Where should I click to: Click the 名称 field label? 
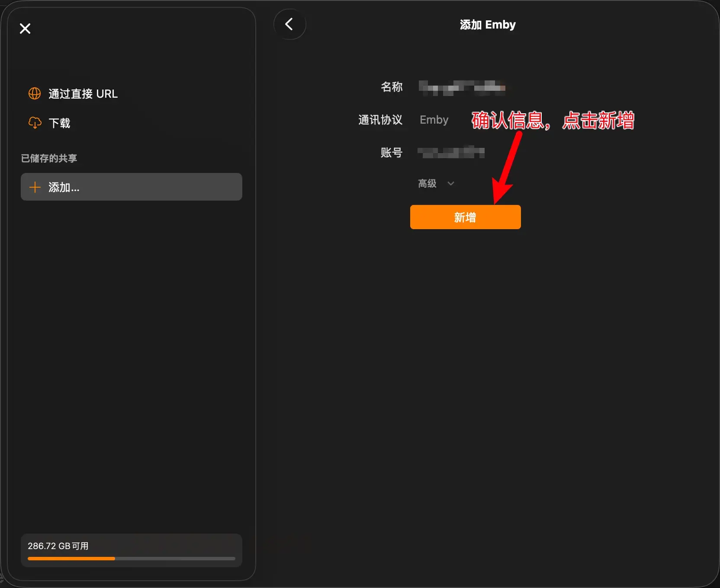[x=392, y=87]
